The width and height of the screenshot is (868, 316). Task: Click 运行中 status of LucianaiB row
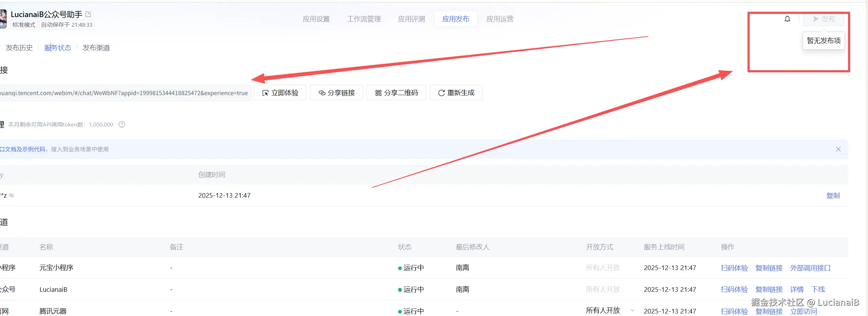pyautogui.click(x=411, y=289)
